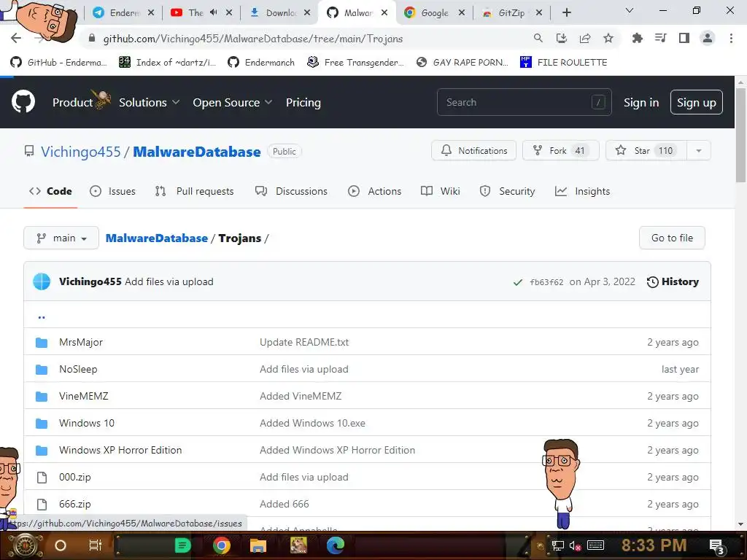Open the MrsMajor folder
The height and width of the screenshot is (560, 747).
pyautogui.click(x=80, y=342)
